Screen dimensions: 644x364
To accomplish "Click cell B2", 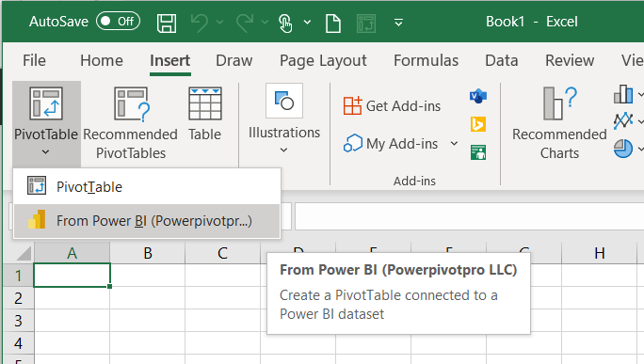I will [148, 298].
